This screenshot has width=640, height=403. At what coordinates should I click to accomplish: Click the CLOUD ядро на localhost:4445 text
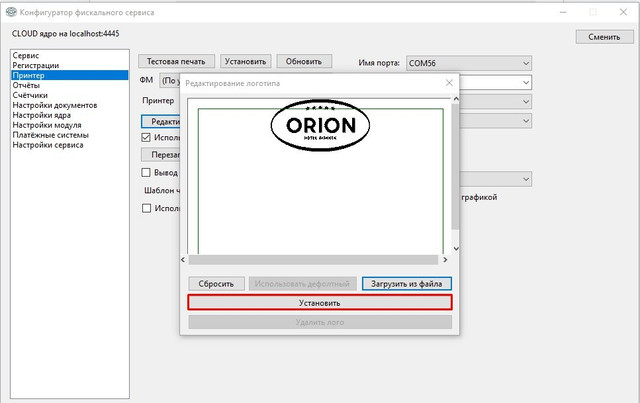point(66,33)
